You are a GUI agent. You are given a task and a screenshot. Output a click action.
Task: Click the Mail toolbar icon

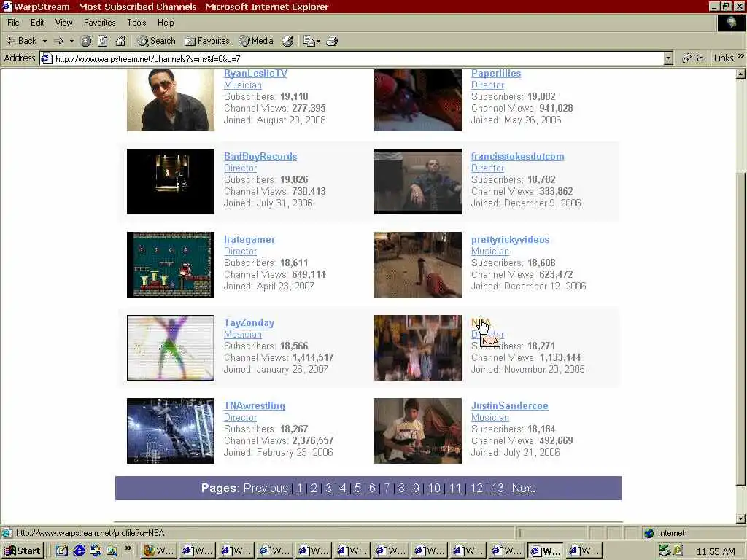[309, 41]
